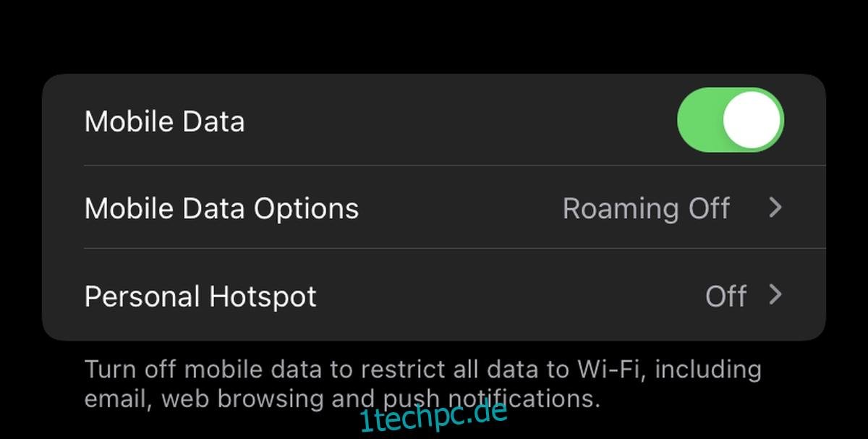Click the green area of the Mobile Data switch
This screenshot has height=439, width=868.
tap(699, 120)
